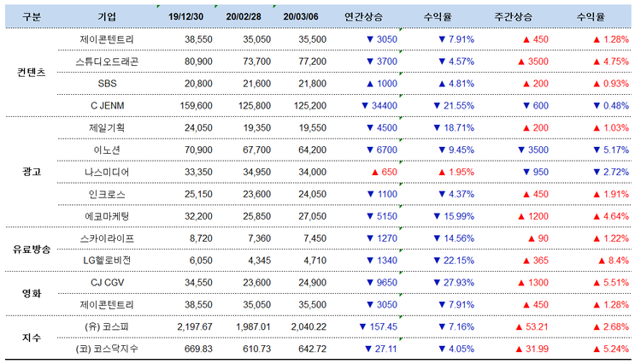Select 4,345 in the LG헬로비전 row
The image size is (641, 364).
pos(259,261)
